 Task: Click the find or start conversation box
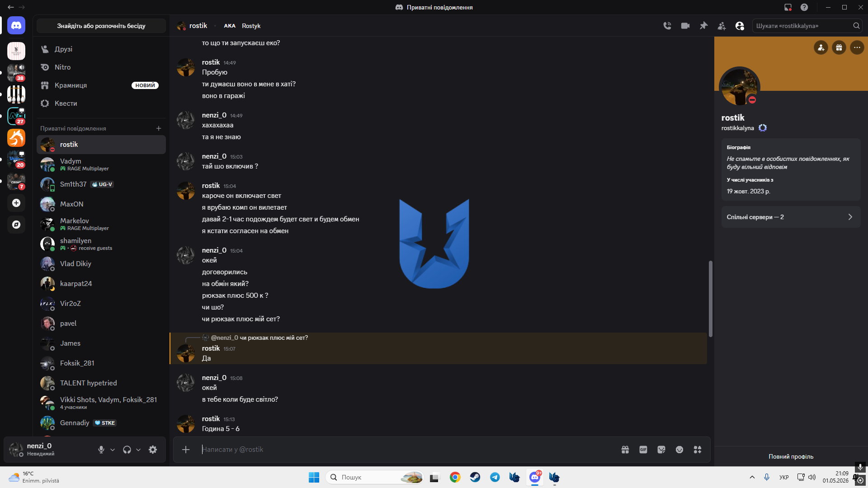point(101,26)
